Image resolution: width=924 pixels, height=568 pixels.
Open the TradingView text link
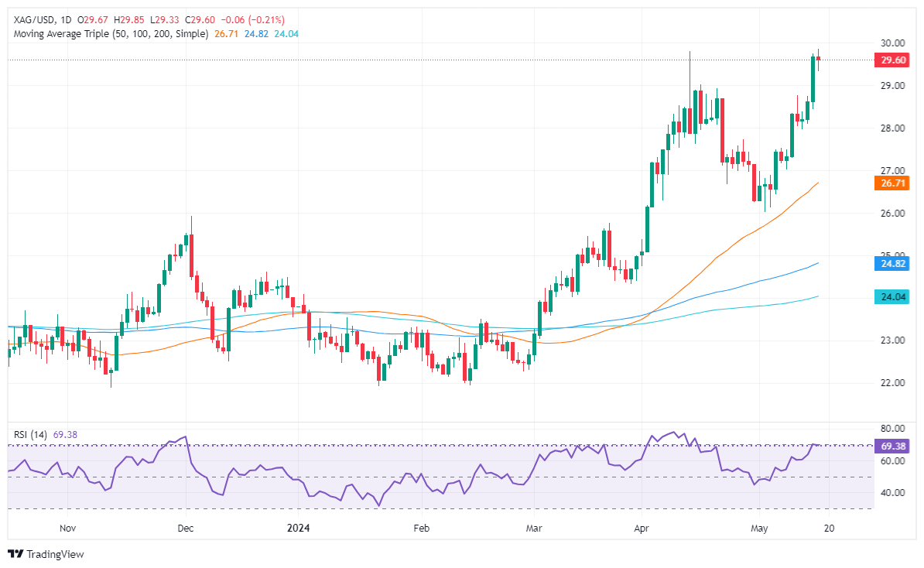coord(55,554)
